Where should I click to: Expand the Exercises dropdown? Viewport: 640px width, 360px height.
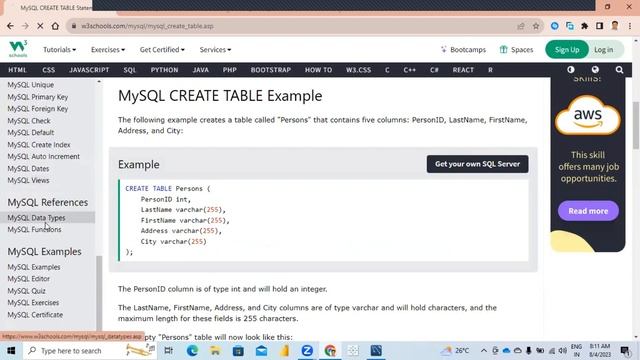[108, 50]
